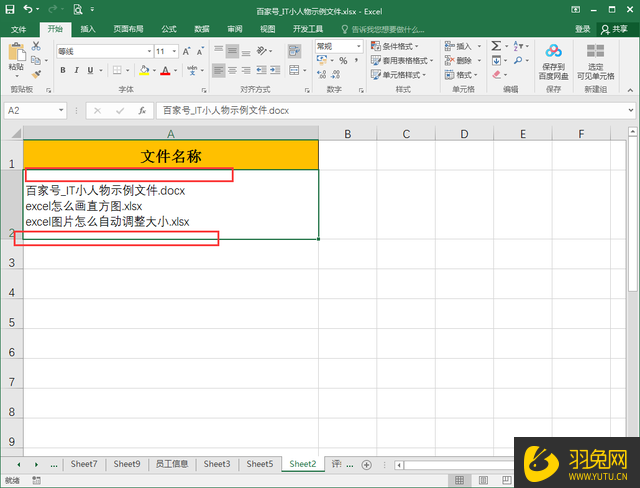
Task: Switch to the 公式 Formulas tab
Action: click(x=169, y=29)
